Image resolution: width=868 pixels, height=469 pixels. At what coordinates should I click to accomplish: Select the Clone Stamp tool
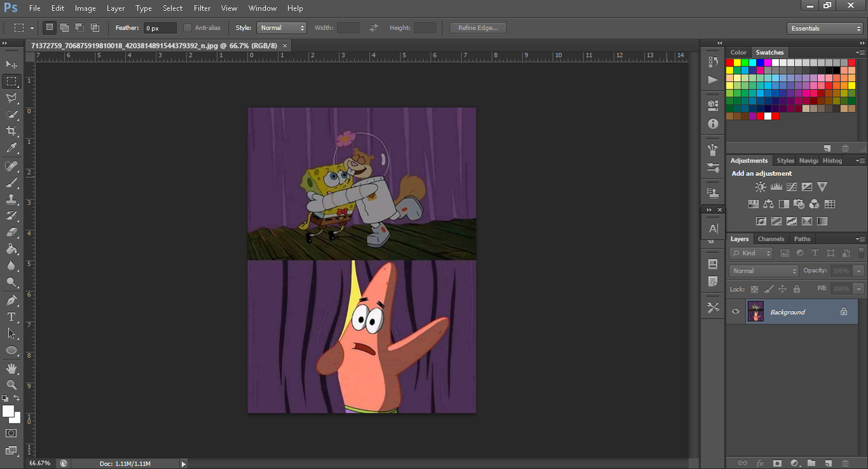12,200
